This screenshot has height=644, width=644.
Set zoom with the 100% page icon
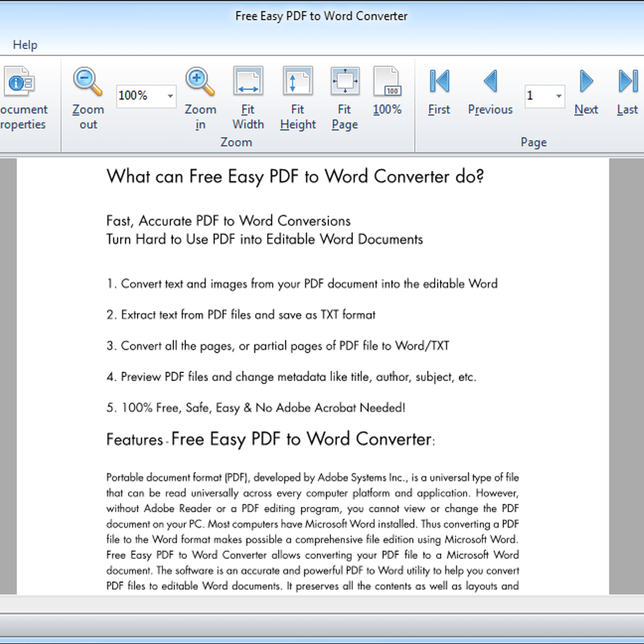pyautogui.click(x=387, y=81)
